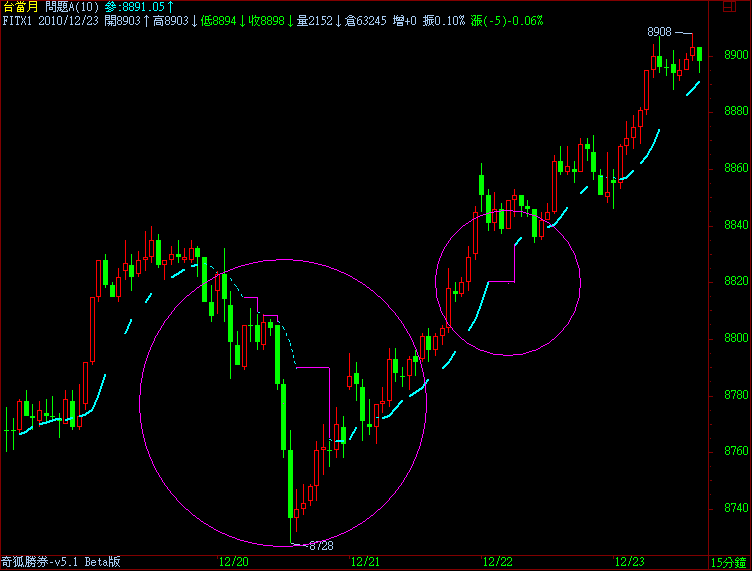The width and height of the screenshot is (752, 571).
Task: Click the 低8894 low price value
Action: coord(223,21)
